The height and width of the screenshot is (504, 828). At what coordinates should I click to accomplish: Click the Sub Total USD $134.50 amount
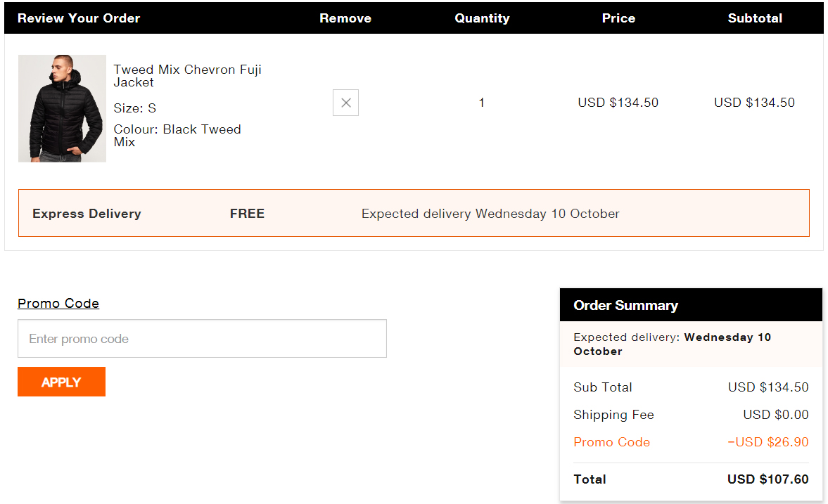(x=768, y=387)
